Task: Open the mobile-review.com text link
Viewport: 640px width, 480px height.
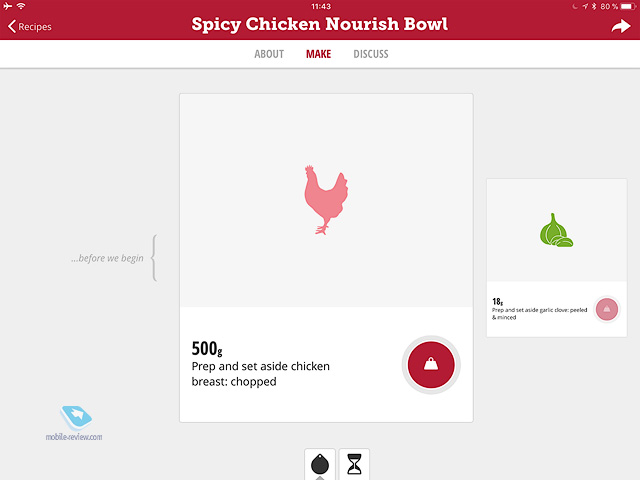Action: pos(74,437)
